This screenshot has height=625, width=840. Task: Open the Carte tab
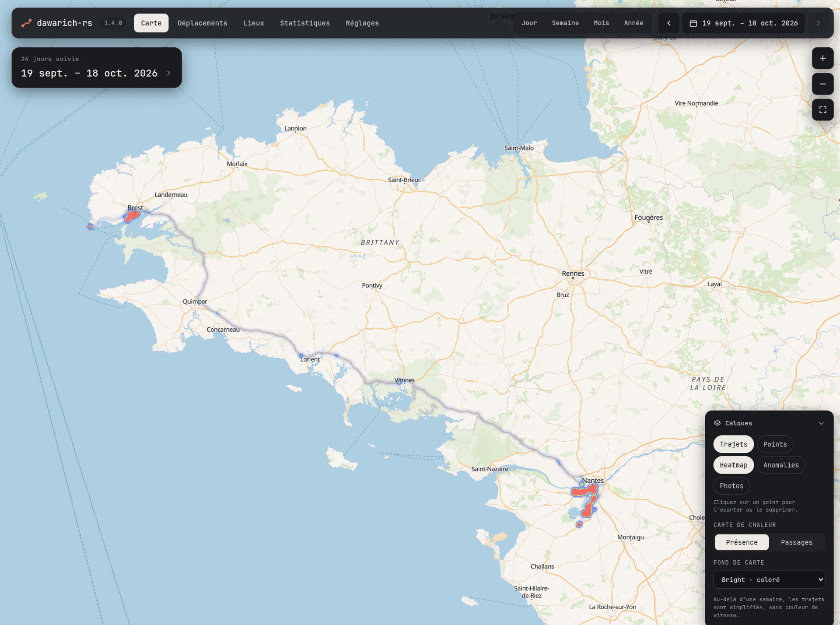click(x=151, y=23)
